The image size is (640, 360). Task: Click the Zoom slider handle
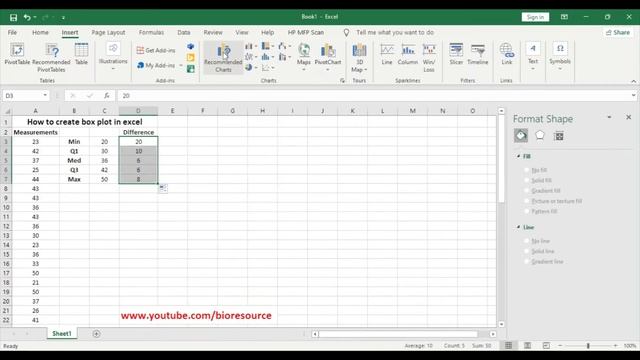point(588,346)
